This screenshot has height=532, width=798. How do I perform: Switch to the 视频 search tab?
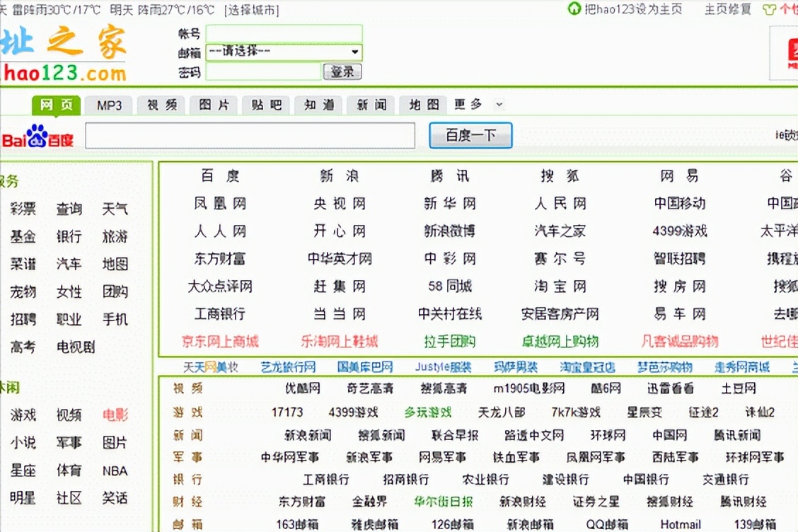162,105
